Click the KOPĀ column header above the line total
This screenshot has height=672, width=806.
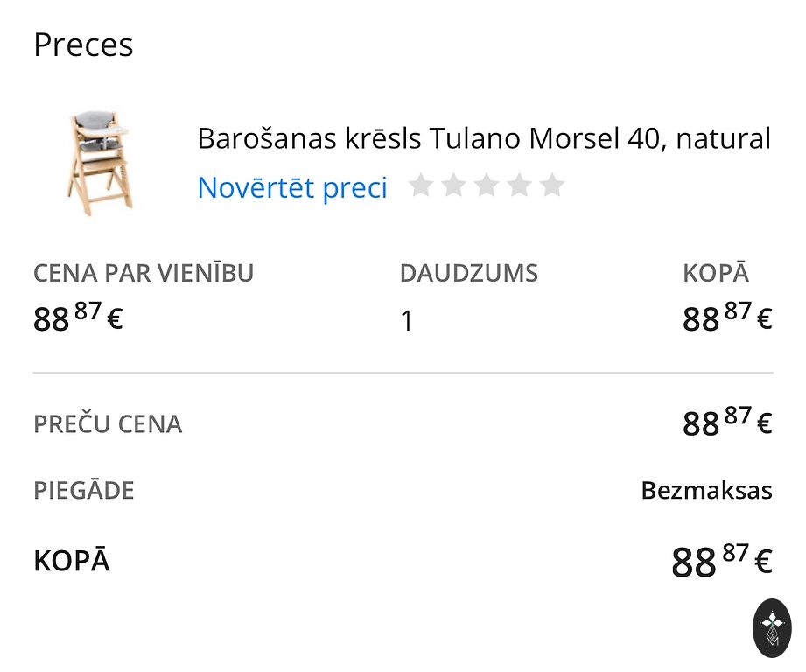[716, 273]
